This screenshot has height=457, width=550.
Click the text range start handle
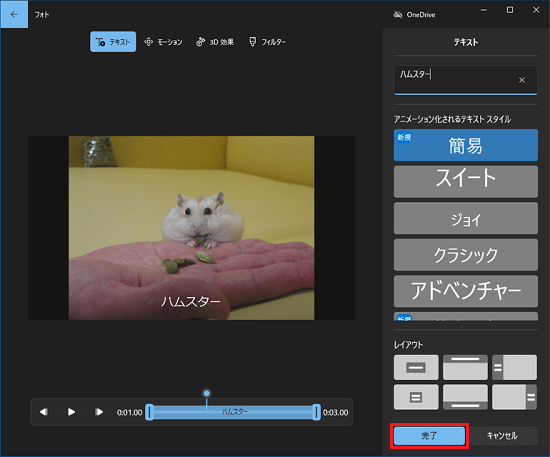(149, 412)
